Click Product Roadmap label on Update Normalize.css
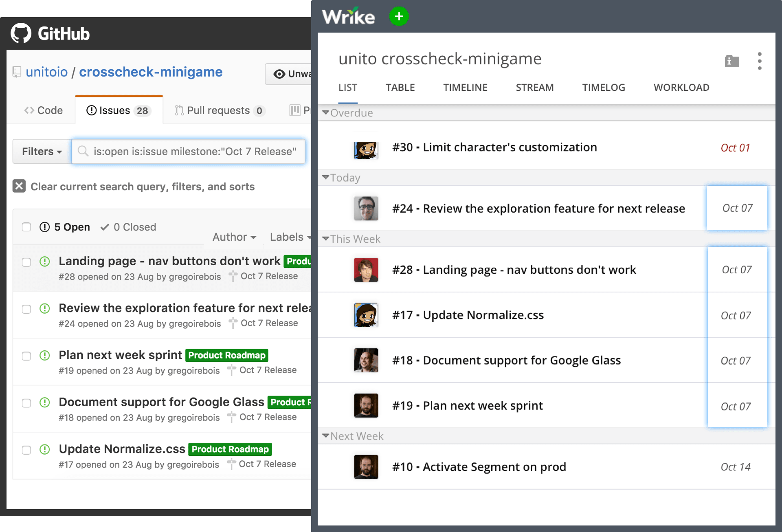 [230, 449]
